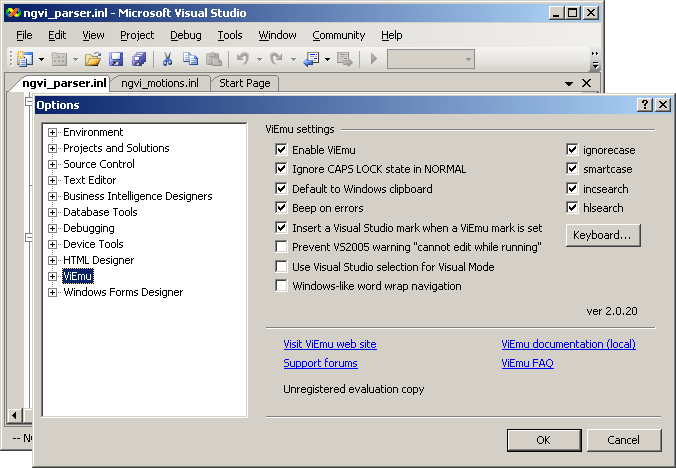Open the ViEmu FAQ link

point(527,363)
